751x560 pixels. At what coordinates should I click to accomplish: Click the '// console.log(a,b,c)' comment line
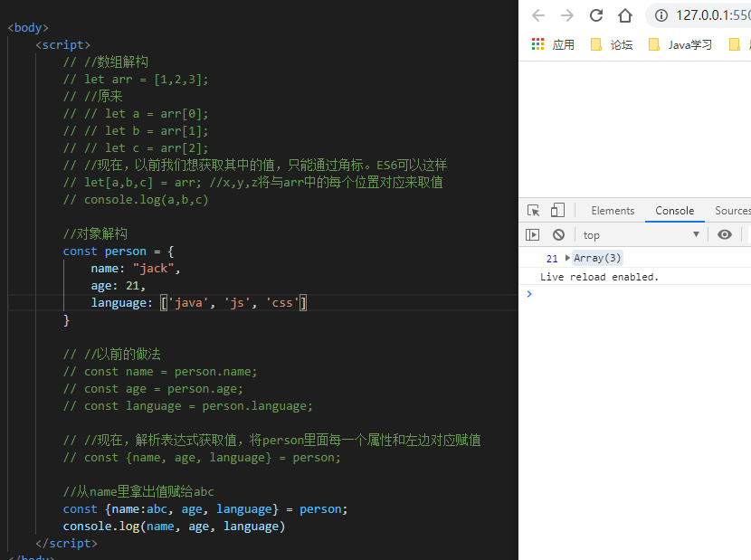coord(136,199)
